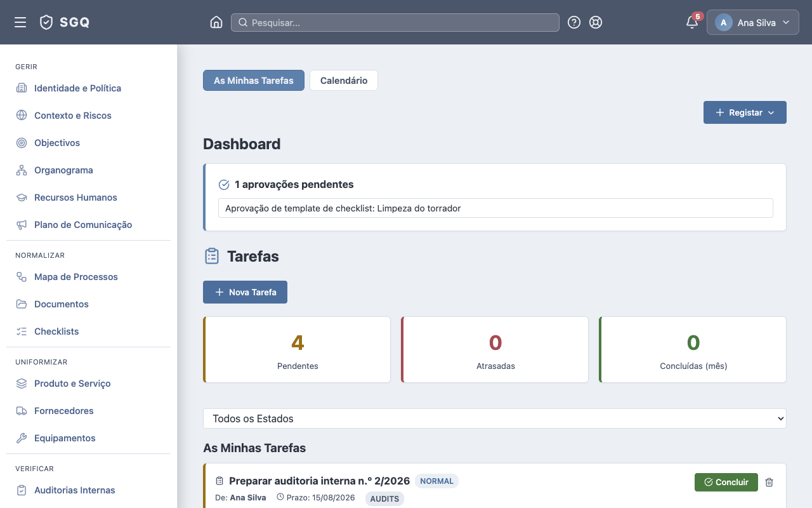Open Documentos in the sidebar

coord(89,304)
